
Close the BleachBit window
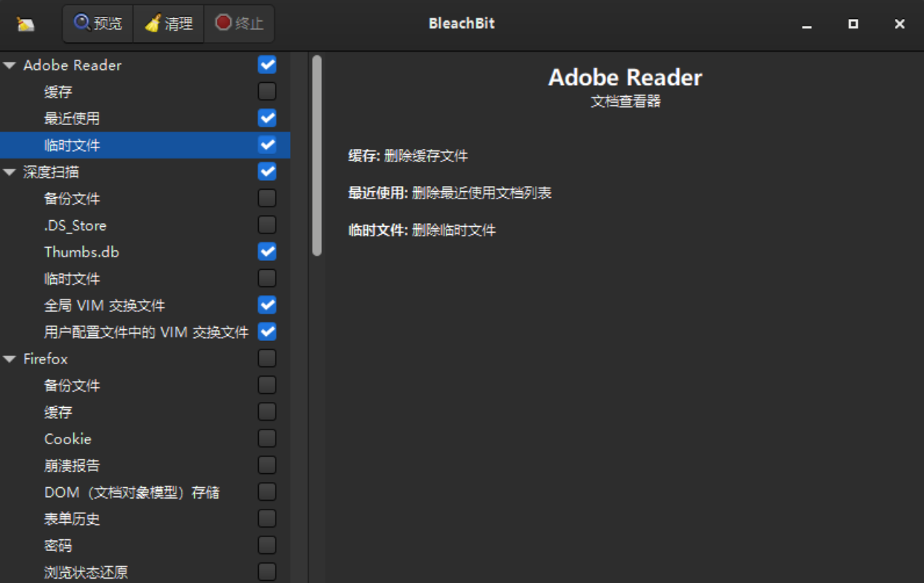899,24
